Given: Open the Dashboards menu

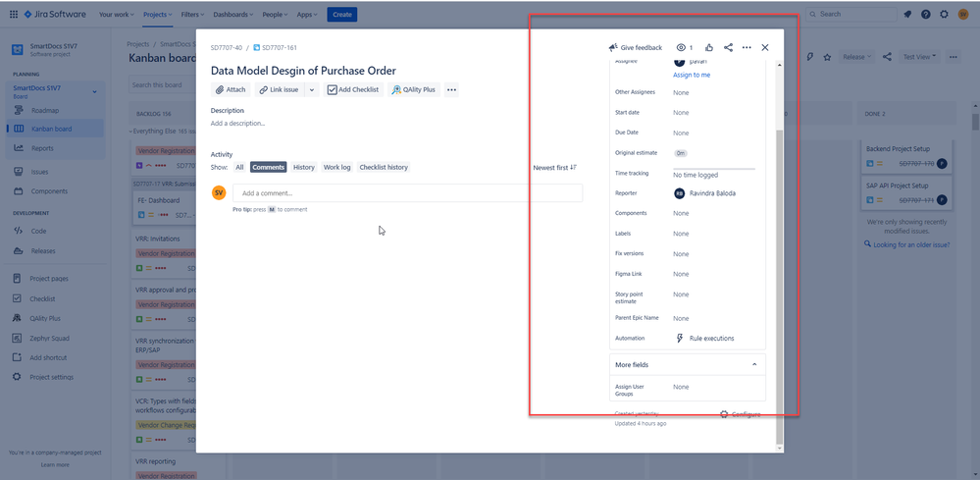Looking at the screenshot, I should coord(233,15).
